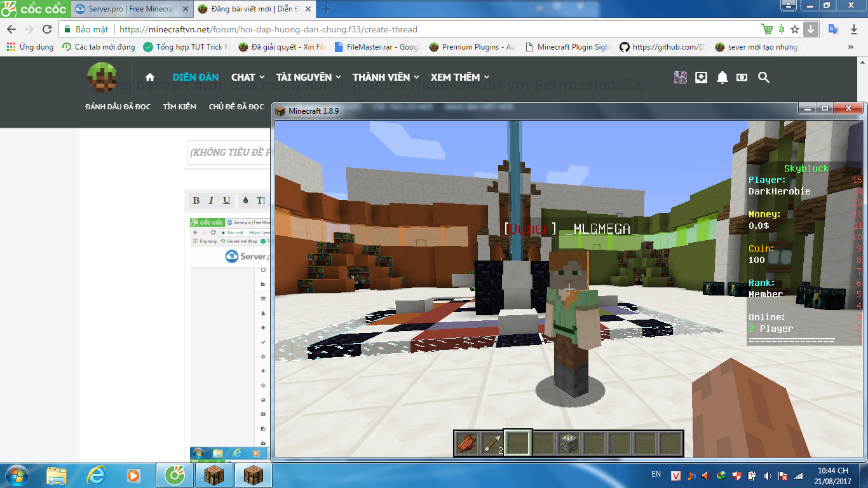
Task: Show more bookmarks with the double chevron
Action: (x=851, y=47)
